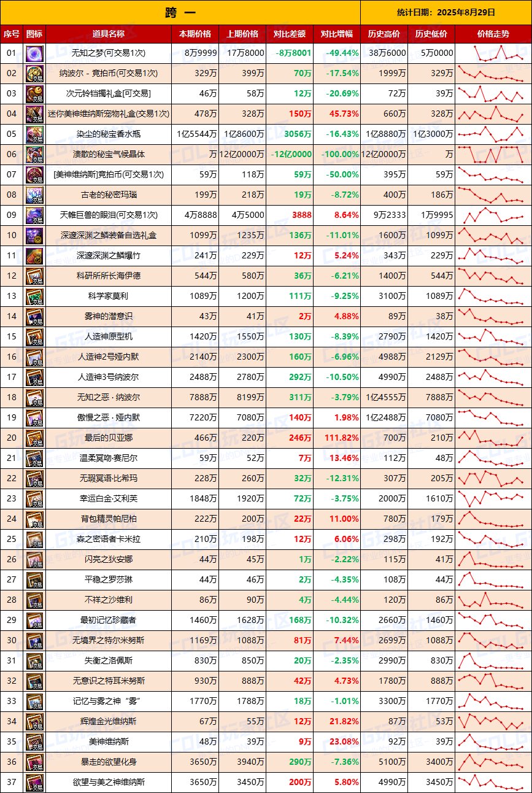Switch to the 跨一 tab
Viewport: 532px width, 793px height.
pyautogui.click(x=181, y=11)
